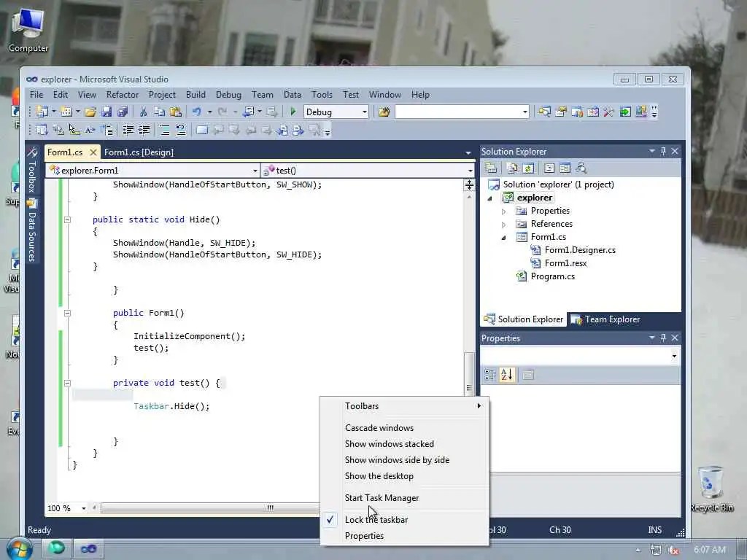Click the editor vertical scrollbar thumb

(x=469, y=373)
